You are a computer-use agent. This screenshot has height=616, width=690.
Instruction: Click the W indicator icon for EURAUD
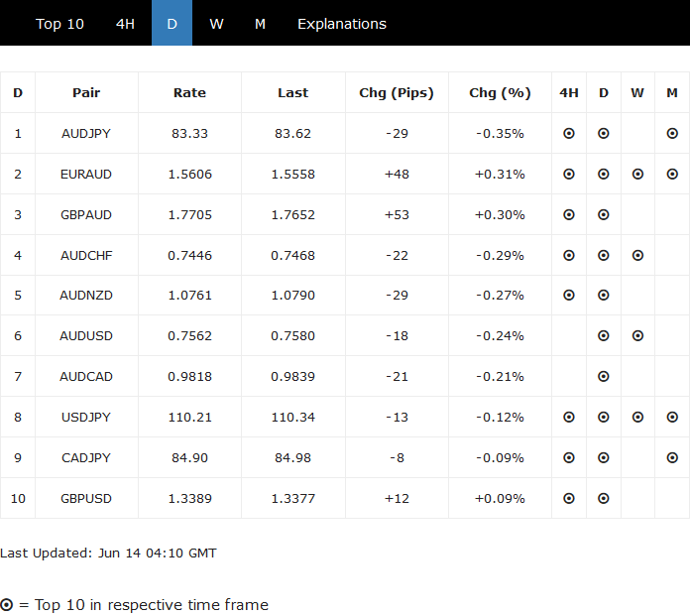(637, 174)
